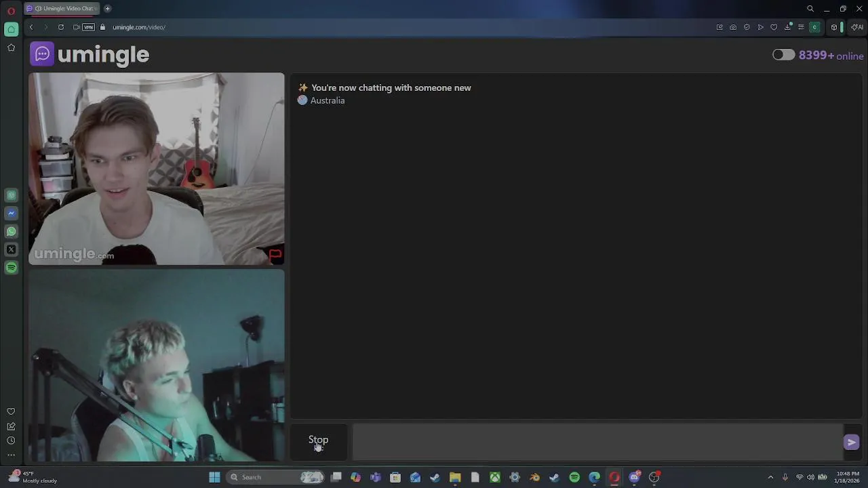
Task: Open the history clock in sidebar
Action: click(11, 441)
